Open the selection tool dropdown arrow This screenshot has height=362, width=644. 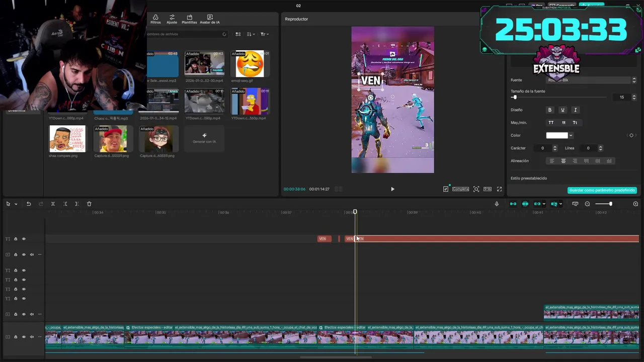tap(16, 204)
